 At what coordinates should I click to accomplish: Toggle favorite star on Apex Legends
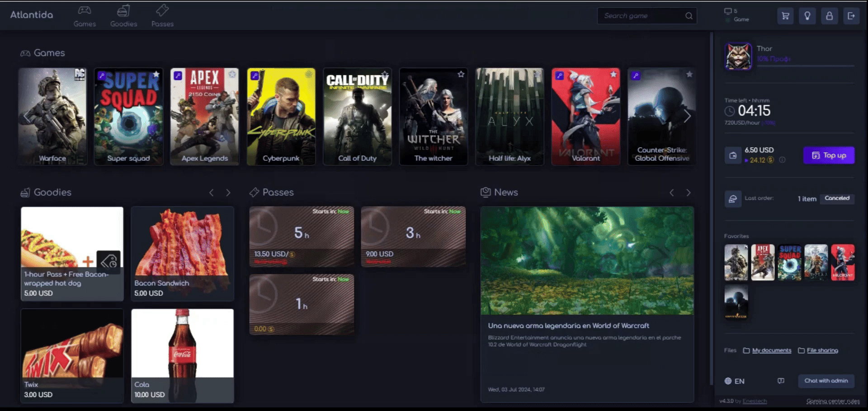(232, 74)
